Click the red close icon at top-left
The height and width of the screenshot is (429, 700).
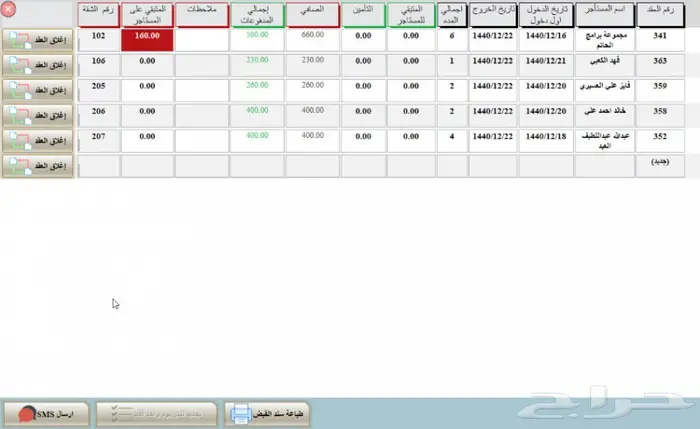pos(9,9)
